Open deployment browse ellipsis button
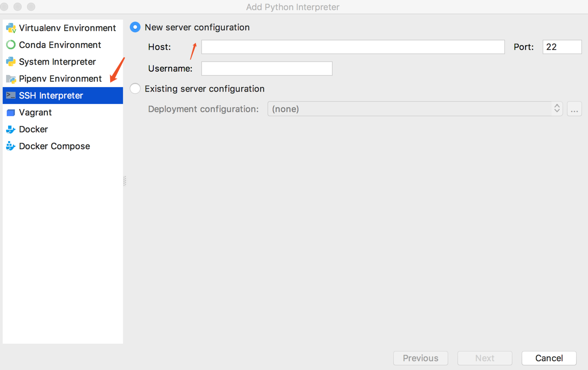 pos(574,109)
